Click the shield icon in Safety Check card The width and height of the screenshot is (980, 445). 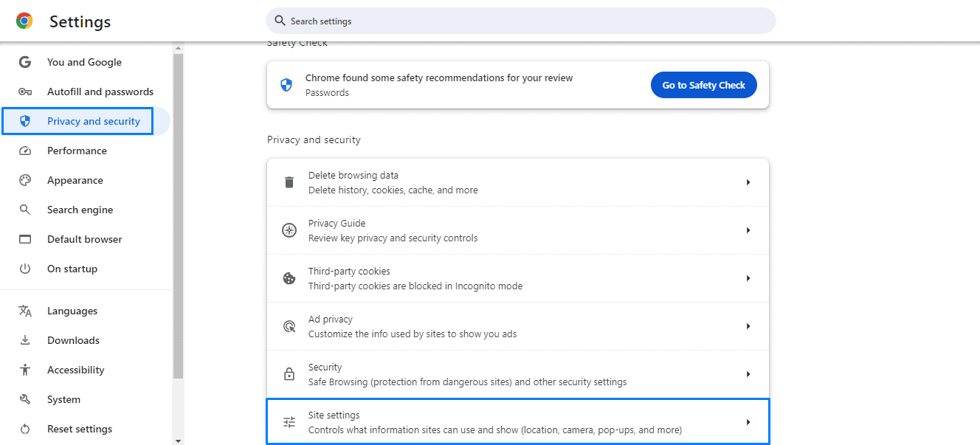[x=286, y=85]
